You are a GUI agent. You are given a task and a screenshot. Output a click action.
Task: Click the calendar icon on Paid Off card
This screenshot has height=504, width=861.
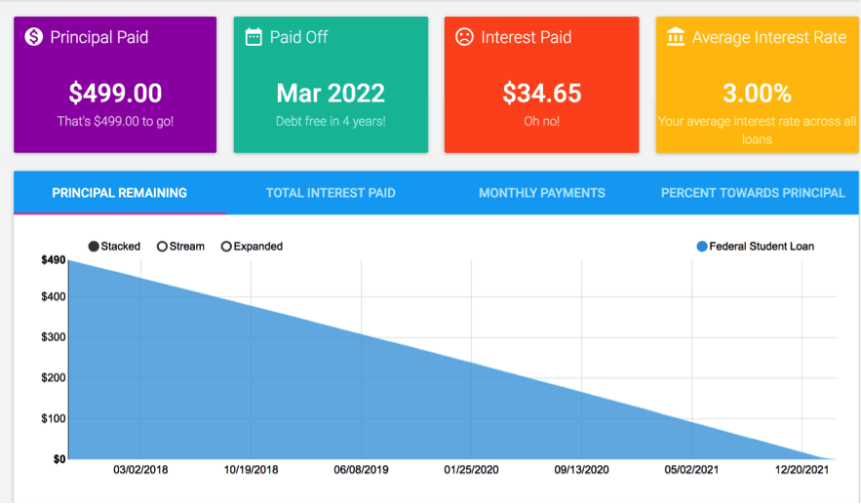click(x=254, y=37)
